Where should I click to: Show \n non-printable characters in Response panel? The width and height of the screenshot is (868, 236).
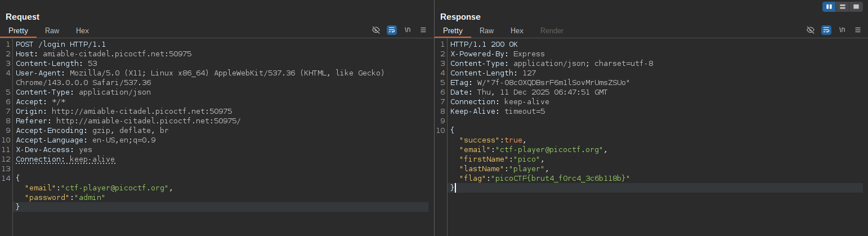tap(842, 30)
